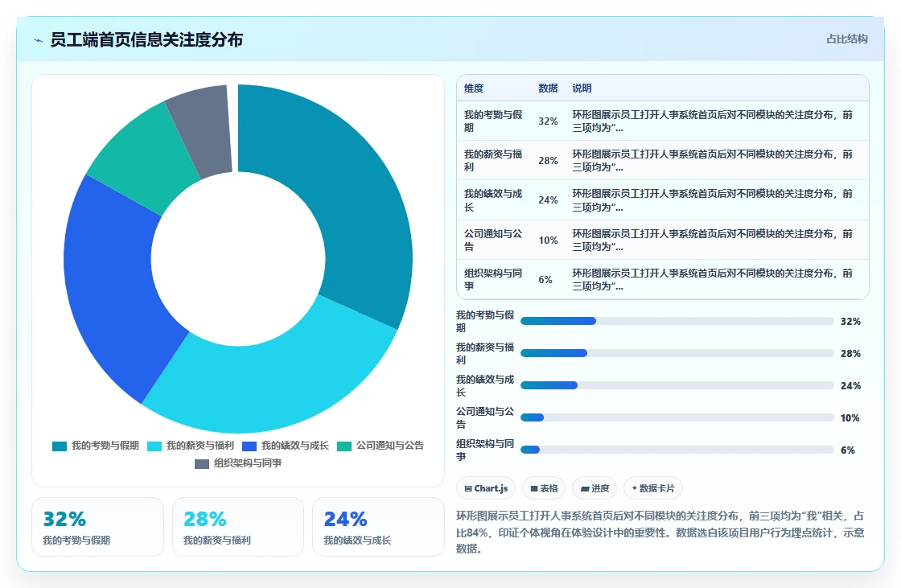Click table cell 公司通知与公告
Viewport: 901px width, 588px height.
pos(494,240)
